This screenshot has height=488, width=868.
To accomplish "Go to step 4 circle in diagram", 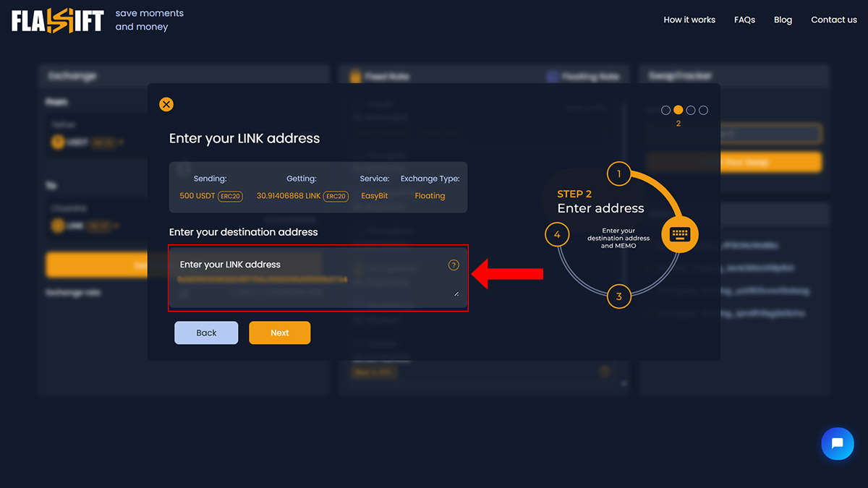I will tap(557, 235).
